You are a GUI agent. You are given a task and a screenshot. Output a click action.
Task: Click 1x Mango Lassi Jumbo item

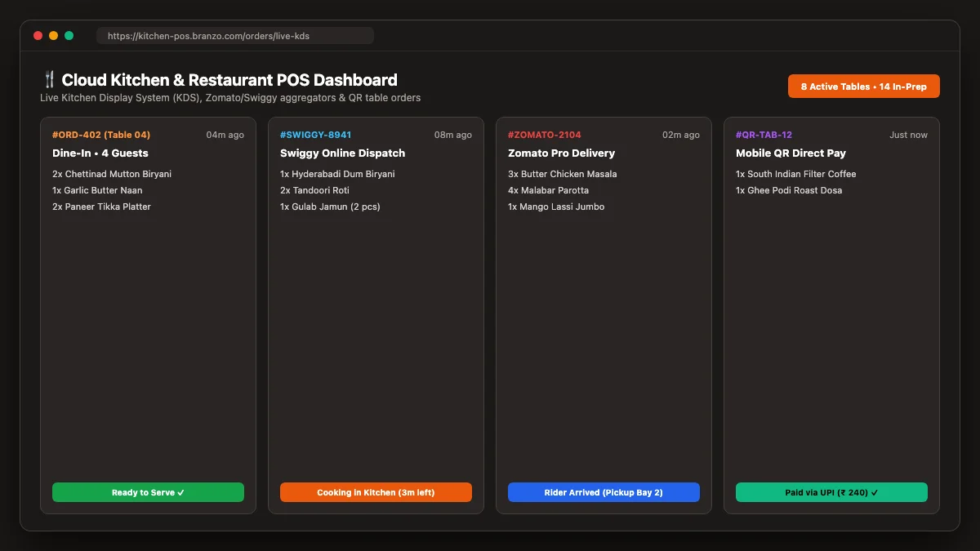click(x=556, y=207)
